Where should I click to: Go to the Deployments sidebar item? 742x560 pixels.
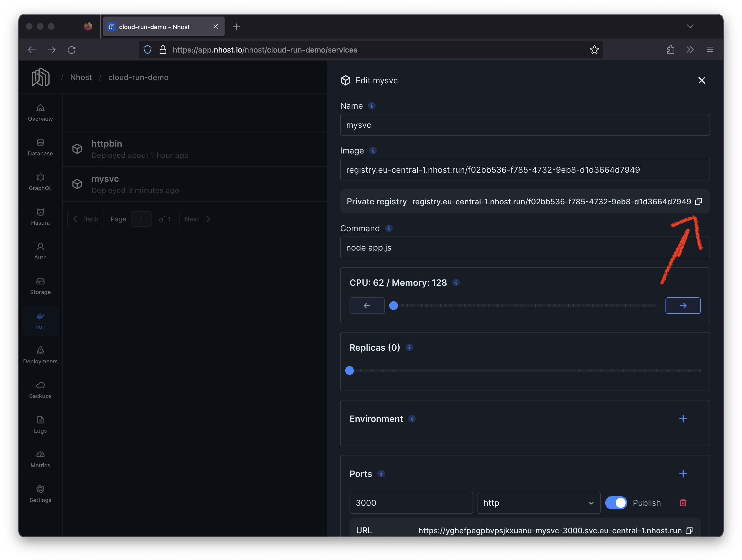point(40,355)
